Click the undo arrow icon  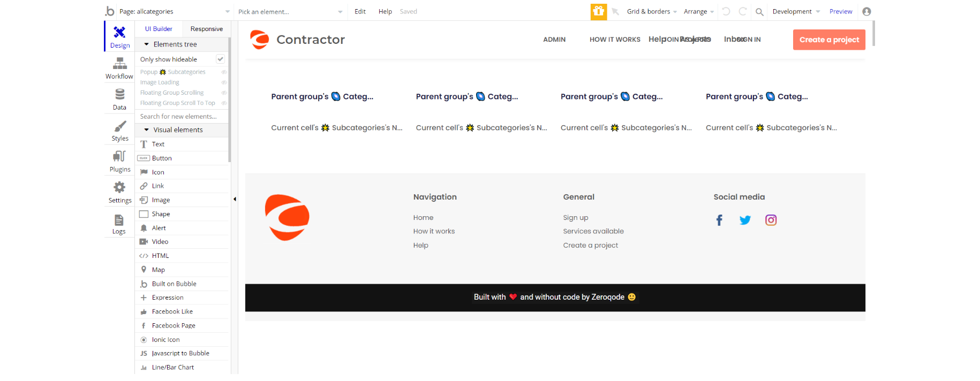tap(726, 11)
